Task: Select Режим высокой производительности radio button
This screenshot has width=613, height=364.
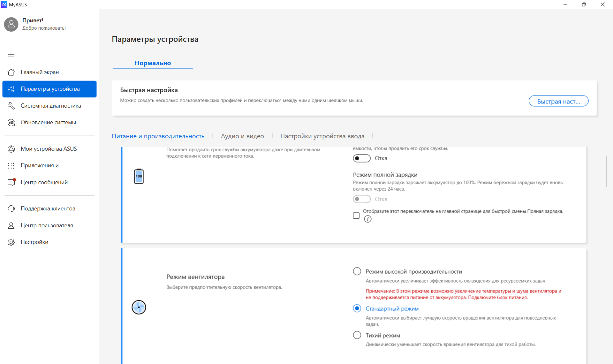Action: point(357,271)
